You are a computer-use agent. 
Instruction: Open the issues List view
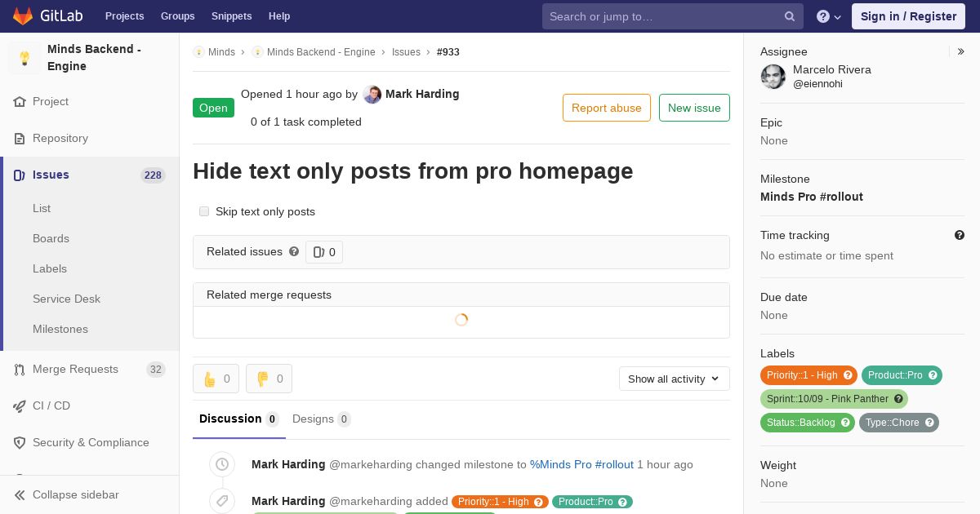[42, 208]
